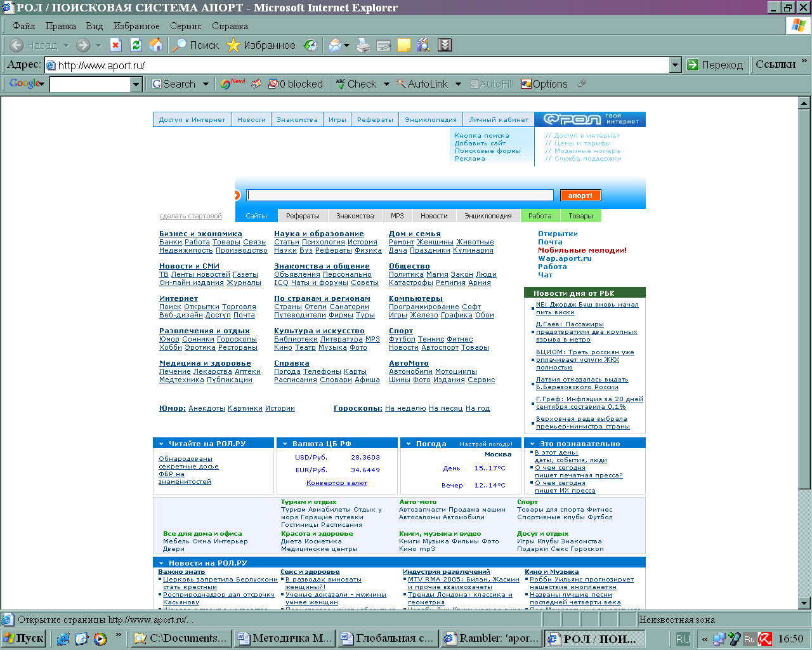Open the dropdown arrow next to Search
The image size is (812, 650).
click(206, 84)
